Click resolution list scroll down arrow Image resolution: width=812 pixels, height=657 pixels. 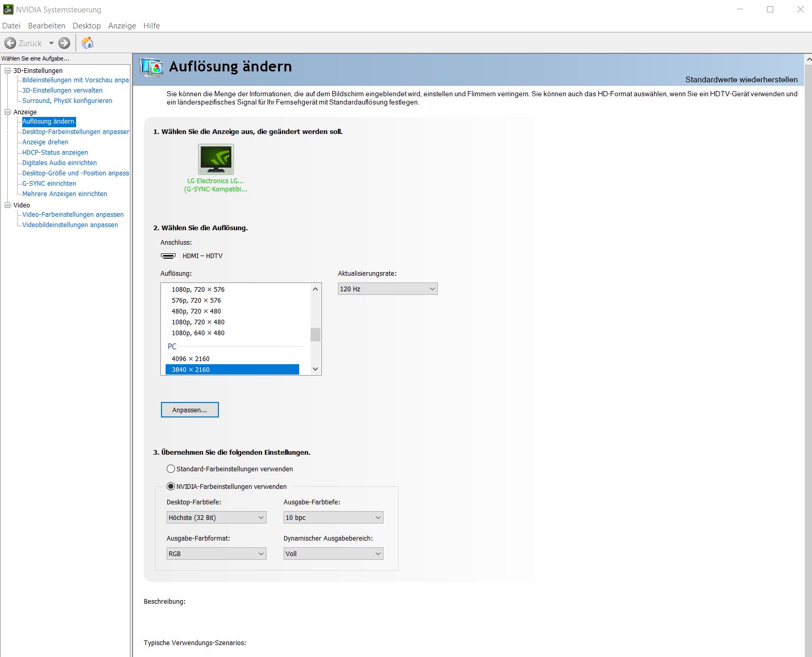point(316,369)
